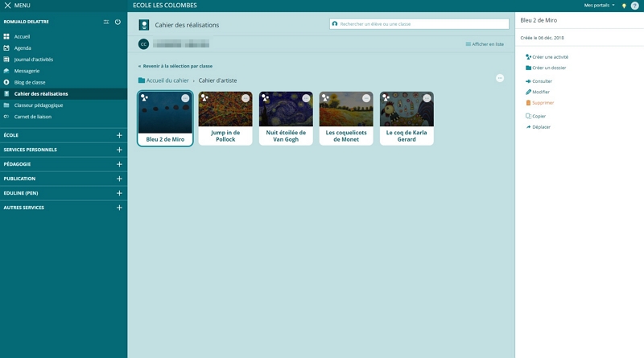Click the ECOLE LES COLOMBES header title
The height and width of the screenshot is (358, 644).
[x=165, y=6]
